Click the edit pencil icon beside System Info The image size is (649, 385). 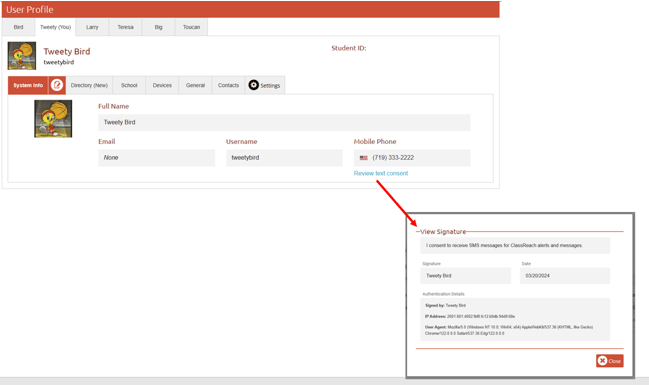pyautogui.click(x=57, y=85)
